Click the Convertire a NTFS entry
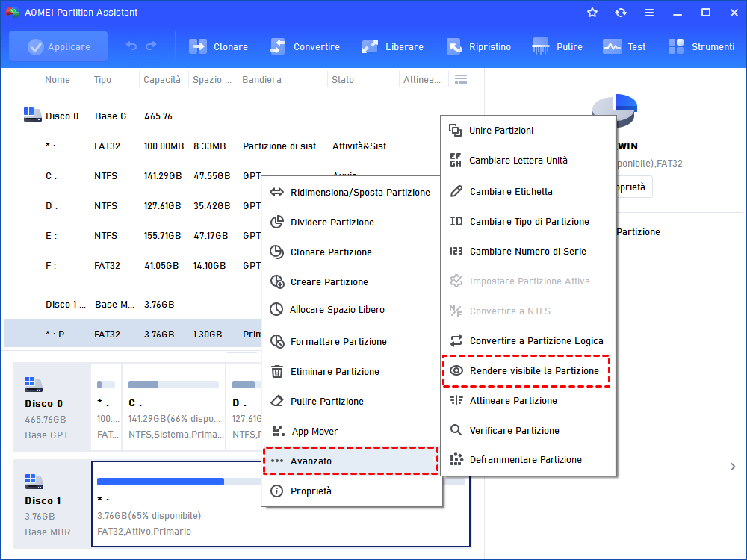This screenshot has width=747, height=560. click(528, 311)
